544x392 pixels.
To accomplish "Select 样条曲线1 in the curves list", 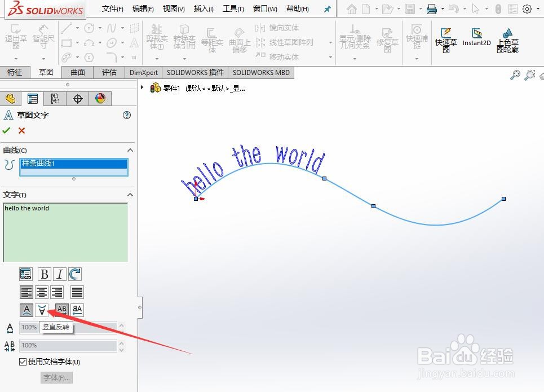I will pyautogui.click(x=73, y=163).
